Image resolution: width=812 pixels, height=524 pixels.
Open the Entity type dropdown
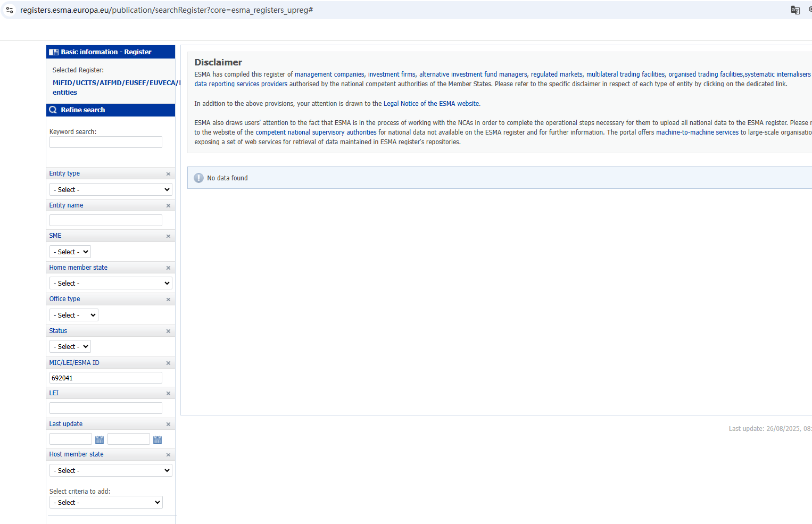click(111, 190)
